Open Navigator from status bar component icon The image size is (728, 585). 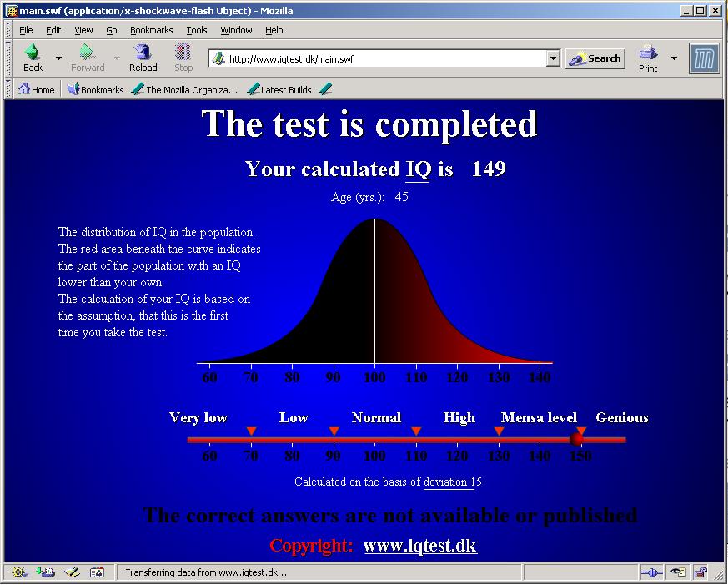pos(18,572)
